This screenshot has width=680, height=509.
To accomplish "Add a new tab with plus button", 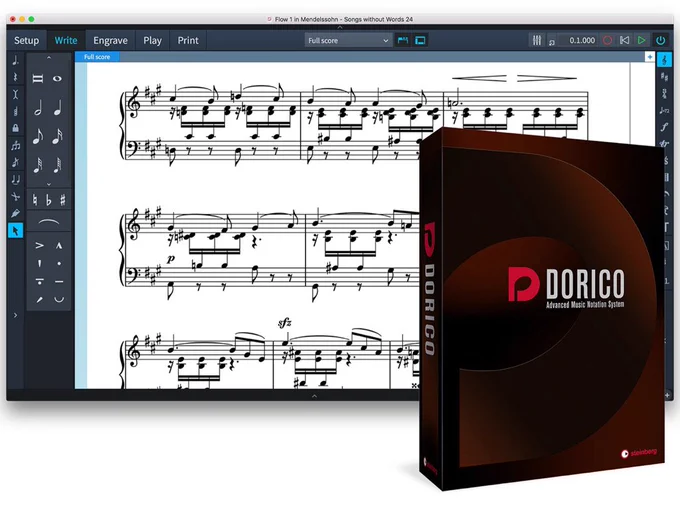I will tap(650, 57).
